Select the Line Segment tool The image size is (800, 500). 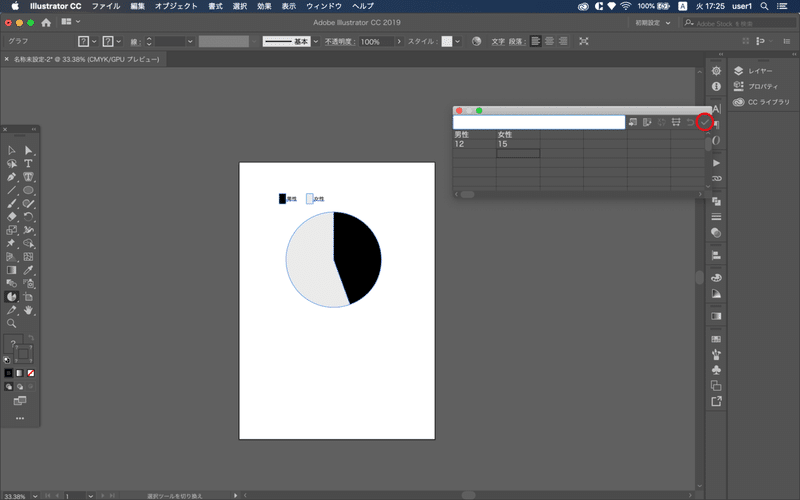11,190
